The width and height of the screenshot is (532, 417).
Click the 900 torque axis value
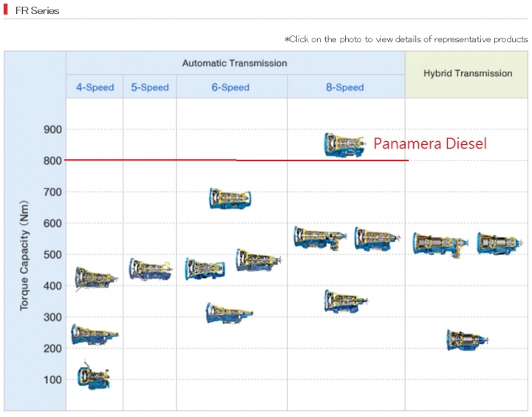[x=52, y=129]
